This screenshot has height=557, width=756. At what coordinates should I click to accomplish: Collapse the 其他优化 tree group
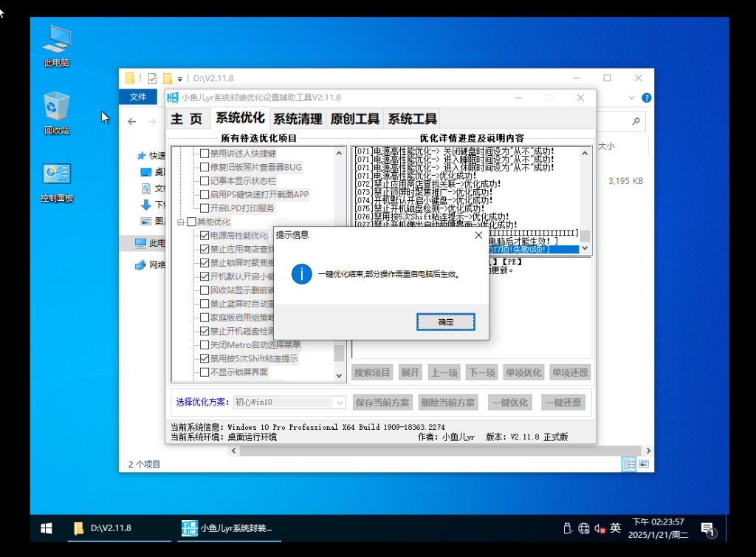point(180,222)
